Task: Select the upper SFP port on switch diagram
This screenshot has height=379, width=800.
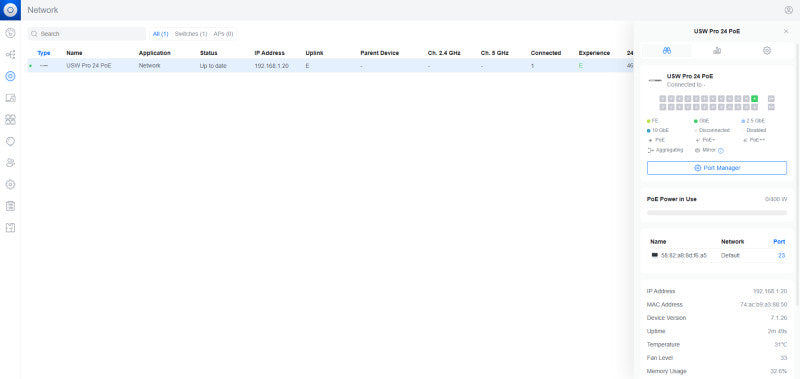Action: click(x=771, y=98)
